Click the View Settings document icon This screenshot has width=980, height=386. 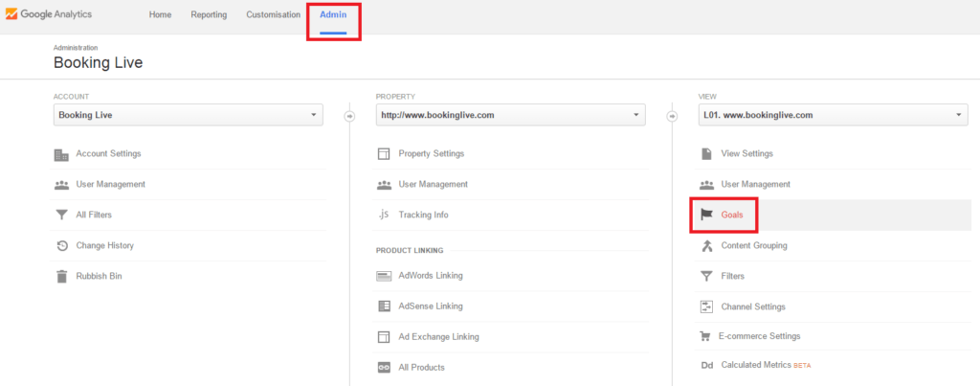(x=706, y=154)
